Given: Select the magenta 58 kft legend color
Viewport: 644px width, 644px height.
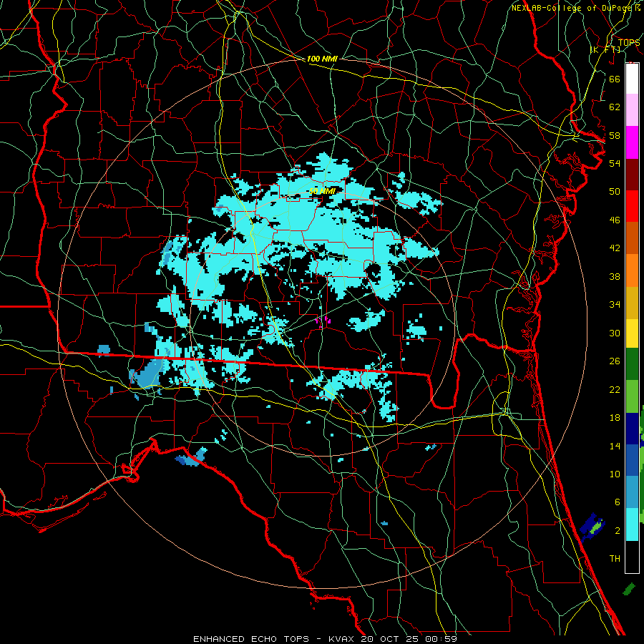Looking at the screenshot, I should (x=632, y=142).
